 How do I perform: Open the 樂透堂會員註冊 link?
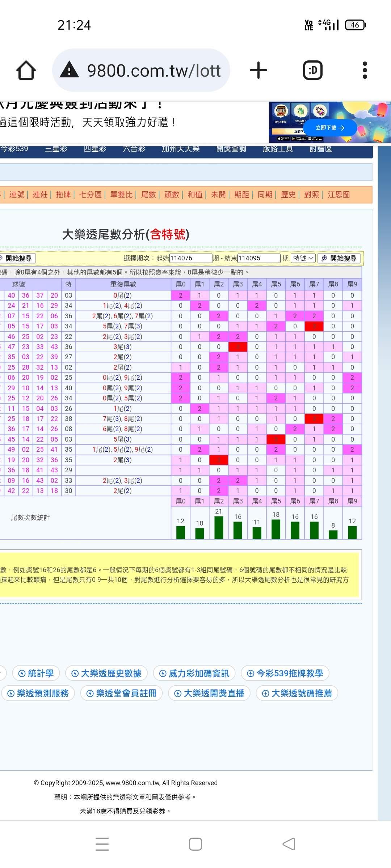coord(121,693)
